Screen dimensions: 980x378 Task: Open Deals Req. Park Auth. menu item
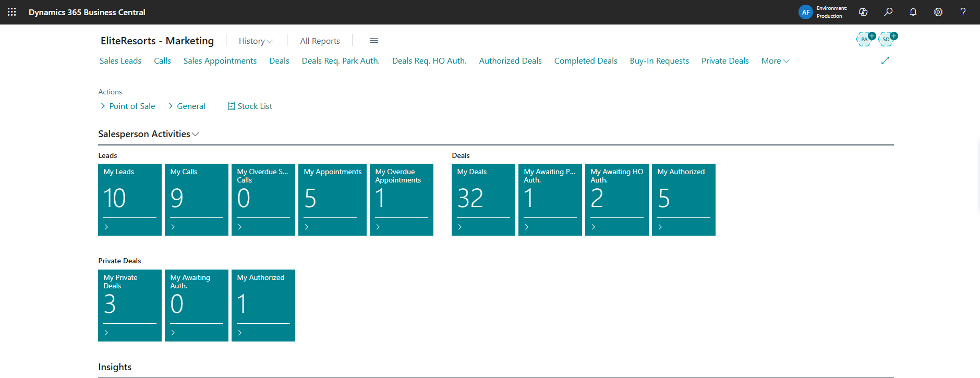point(341,61)
